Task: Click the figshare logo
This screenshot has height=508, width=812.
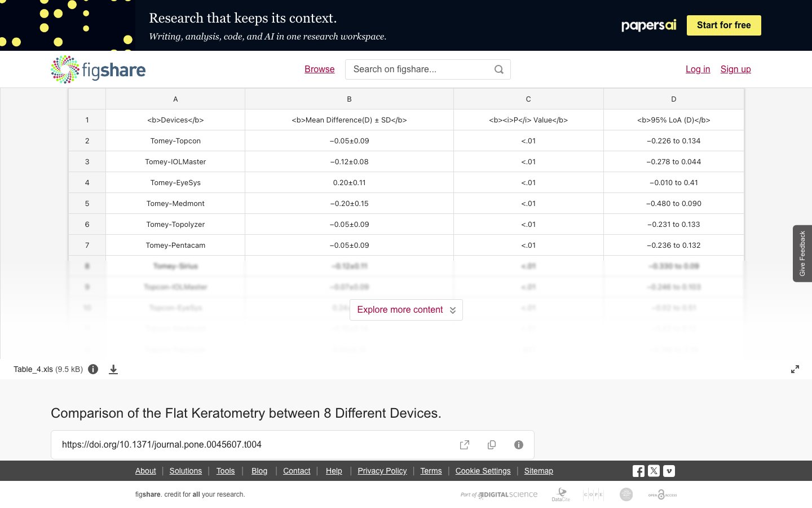Action: point(98,69)
